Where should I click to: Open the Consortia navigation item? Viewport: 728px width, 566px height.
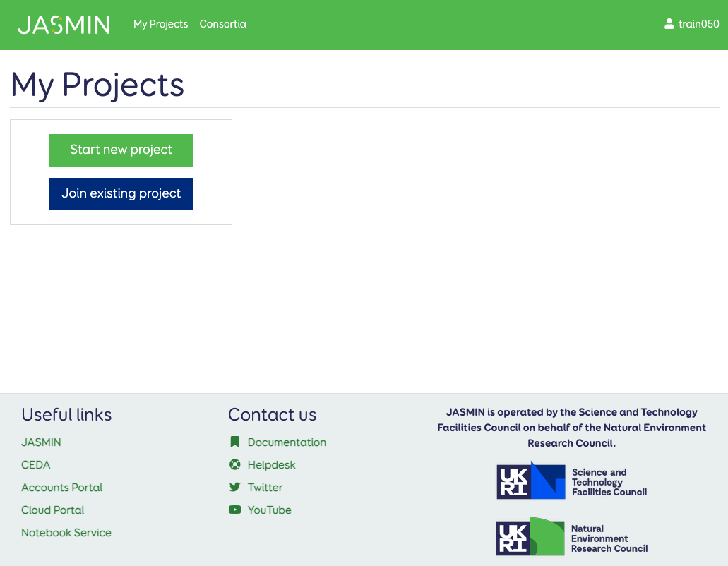[222, 24]
